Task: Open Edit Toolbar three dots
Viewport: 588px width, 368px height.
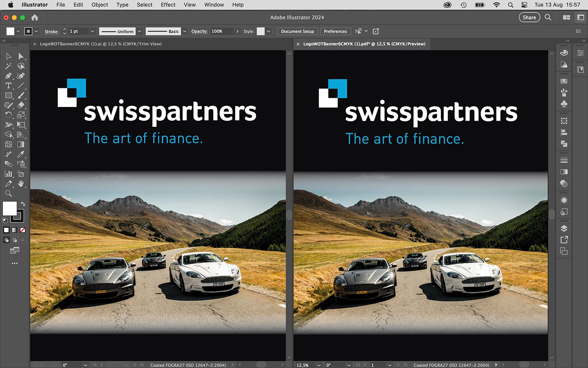Action: click(15, 263)
